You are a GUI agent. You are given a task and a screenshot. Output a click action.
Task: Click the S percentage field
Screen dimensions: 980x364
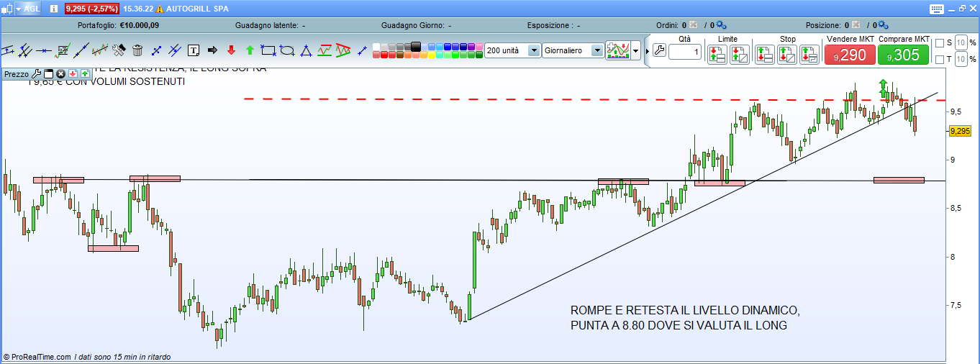click(x=961, y=42)
